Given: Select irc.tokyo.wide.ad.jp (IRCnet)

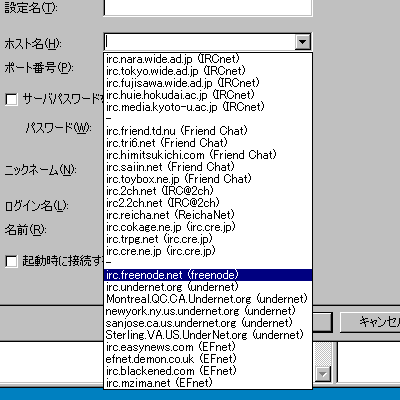Looking at the screenshot, I should click(208, 71).
